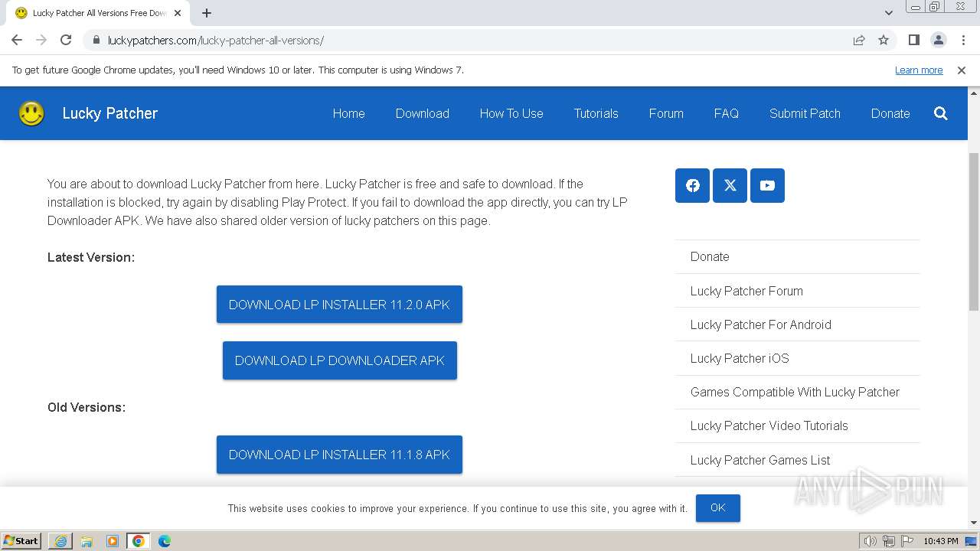Open the media player taskbar icon
Screen dimensions: 980x551
tap(113, 540)
